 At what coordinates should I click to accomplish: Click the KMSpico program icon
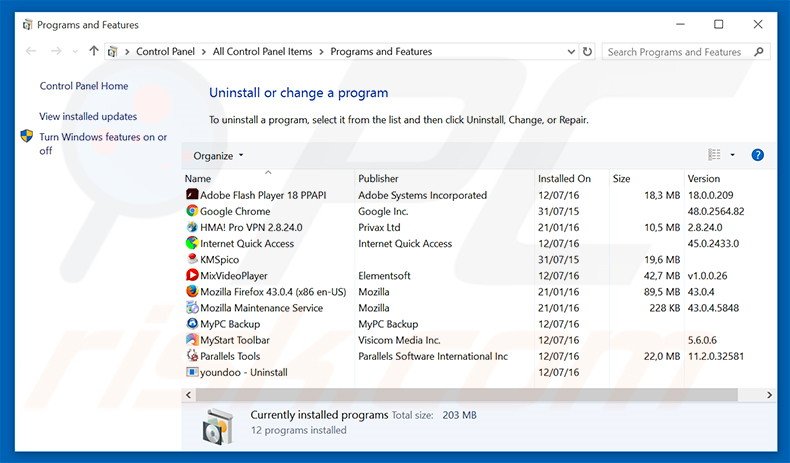pos(192,259)
